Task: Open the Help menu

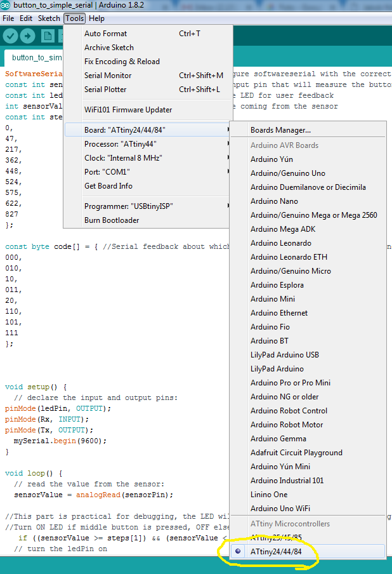Action: [96, 18]
